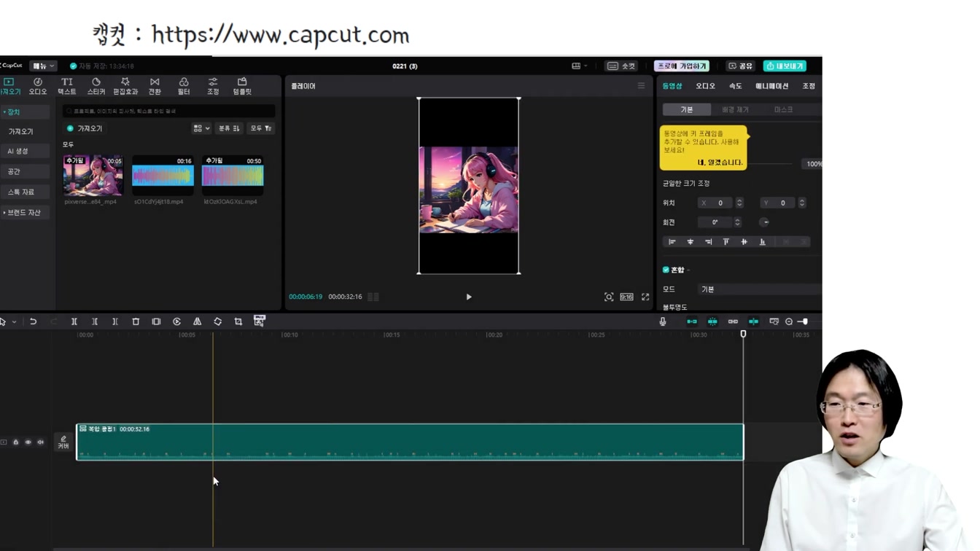980x551 pixels.
Task: Click the 커버 cover edit button
Action: [x=63, y=442]
